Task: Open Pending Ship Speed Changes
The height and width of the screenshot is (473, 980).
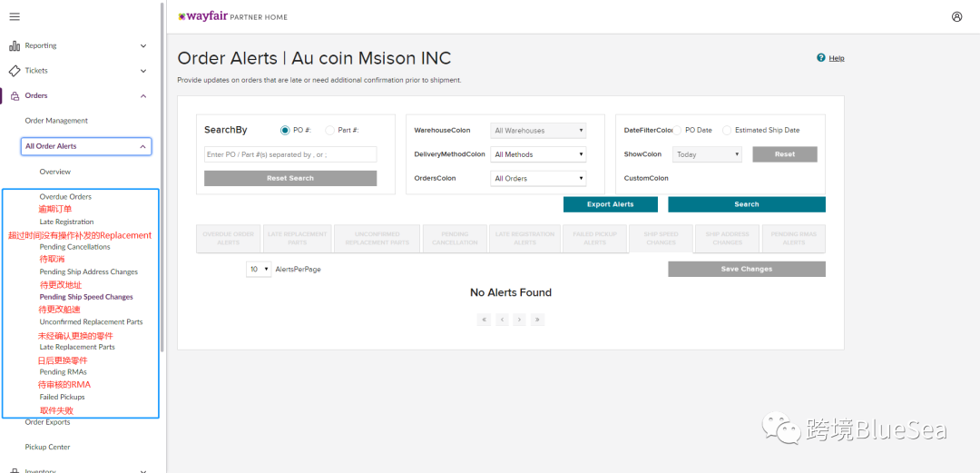Action: click(x=85, y=297)
